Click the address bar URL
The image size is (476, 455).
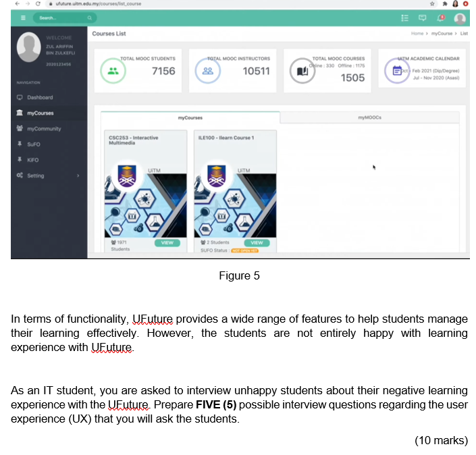[99, 3]
